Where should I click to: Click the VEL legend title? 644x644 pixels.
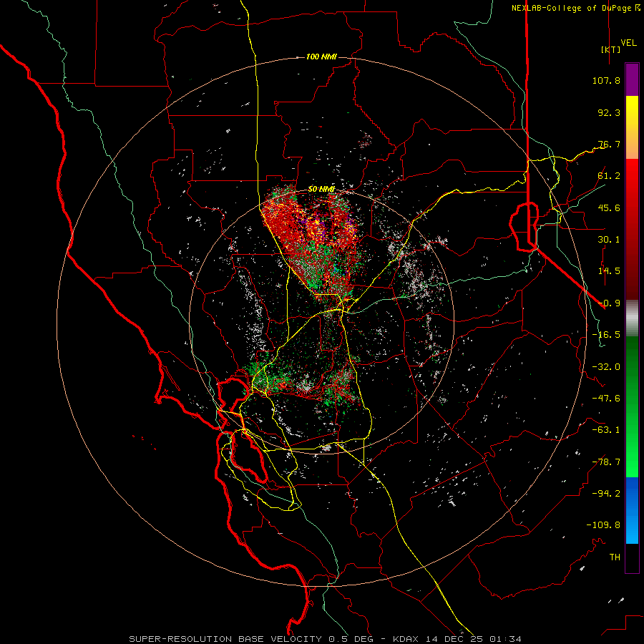tap(629, 43)
